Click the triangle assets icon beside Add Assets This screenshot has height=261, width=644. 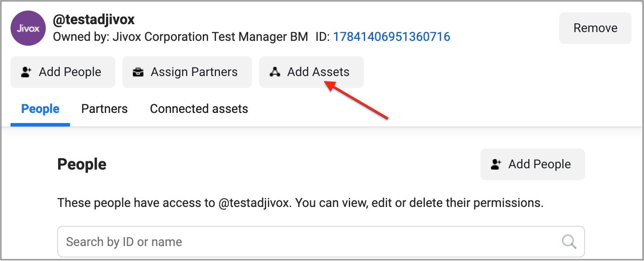click(x=275, y=72)
